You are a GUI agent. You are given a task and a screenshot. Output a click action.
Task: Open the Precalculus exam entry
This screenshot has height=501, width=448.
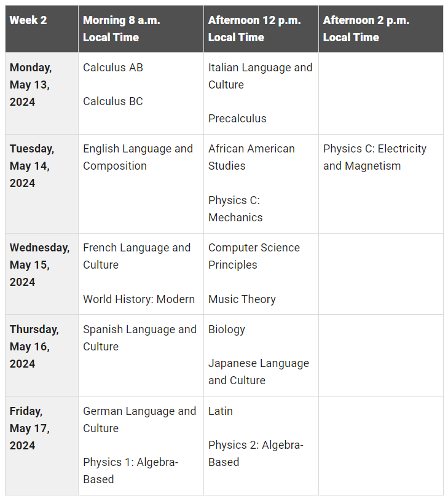click(x=237, y=119)
